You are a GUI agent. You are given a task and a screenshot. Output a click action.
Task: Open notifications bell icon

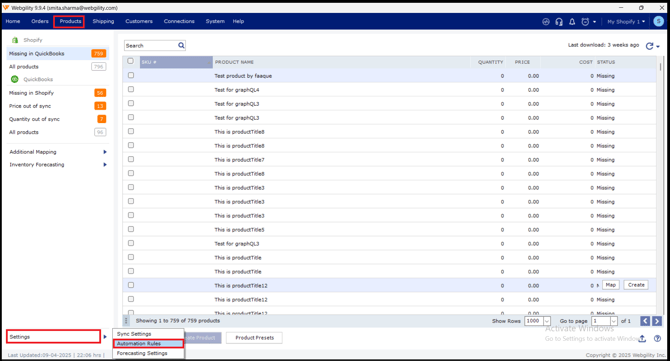click(x=572, y=22)
